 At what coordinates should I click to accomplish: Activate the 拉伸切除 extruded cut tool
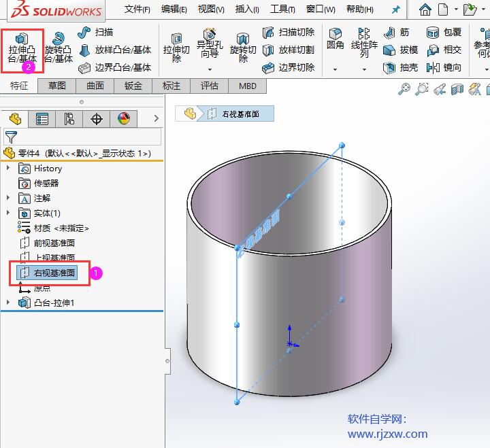pyautogui.click(x=176, y=48)
